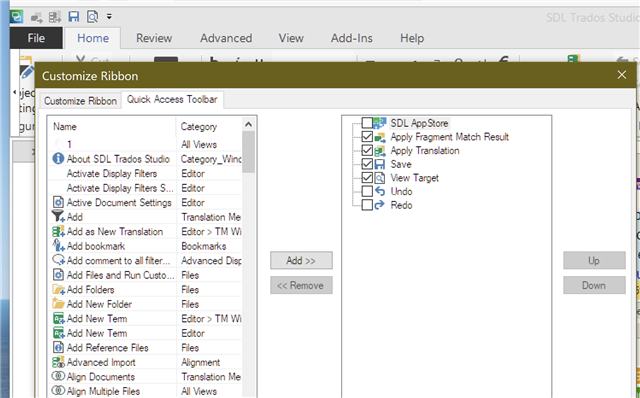Select the Add Reference Files icon
640x398 pixels.
point(58,347)
